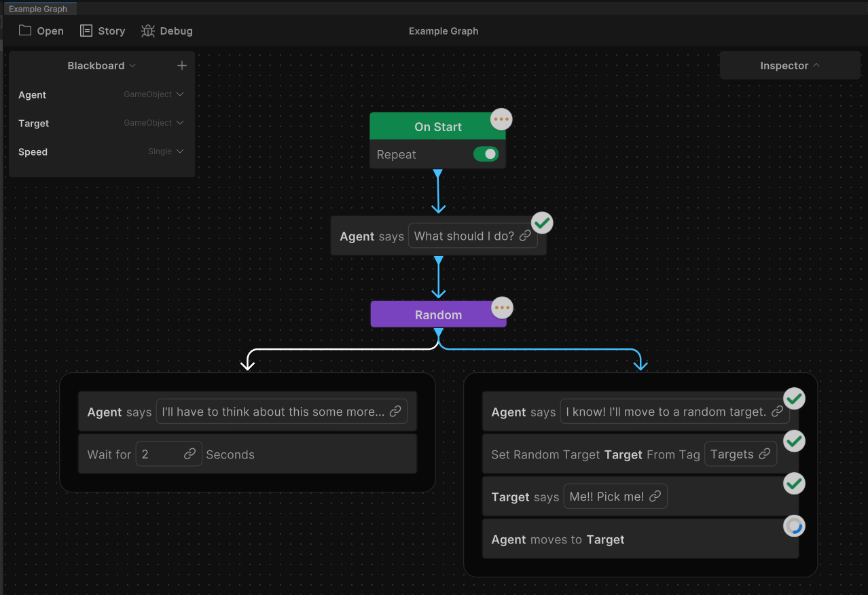Click green checkmark on 'Me!! Pick me!' step
The image size is (868, 595).
click(x=794, y=483)
